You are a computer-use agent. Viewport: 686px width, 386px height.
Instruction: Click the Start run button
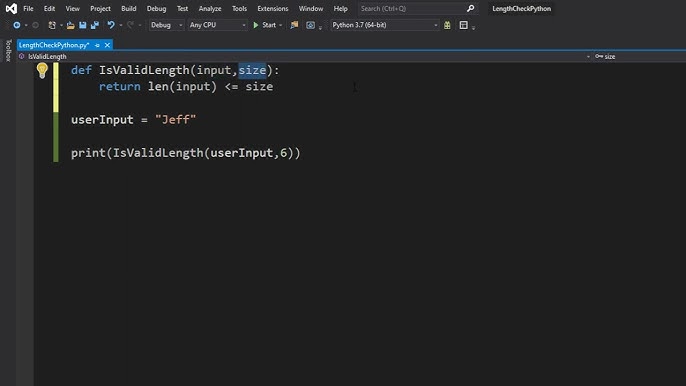[x=265, y=25]
